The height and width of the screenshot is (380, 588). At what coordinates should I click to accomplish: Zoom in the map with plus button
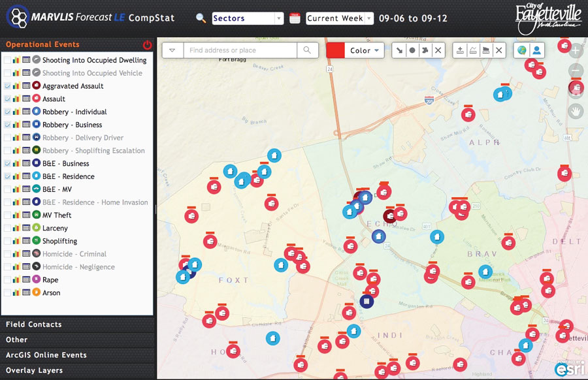576,50
